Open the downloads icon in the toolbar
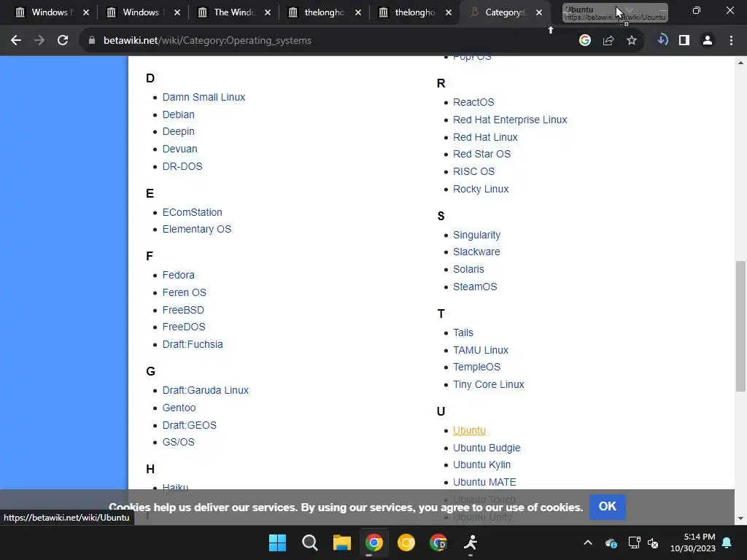This screenshot has width=747, height=560. tap(662, 41)
